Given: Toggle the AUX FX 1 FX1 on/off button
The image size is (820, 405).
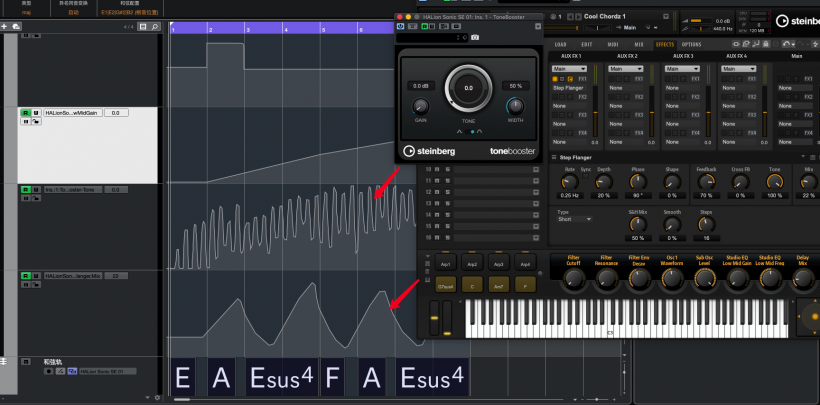Looking at the screenshot, I should pyautogui.click(x=555, y=78).
